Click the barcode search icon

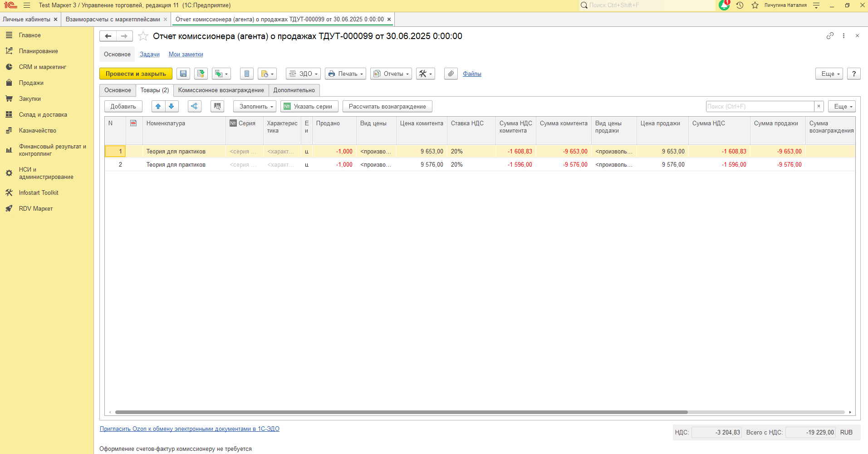(x=217, y=106)
